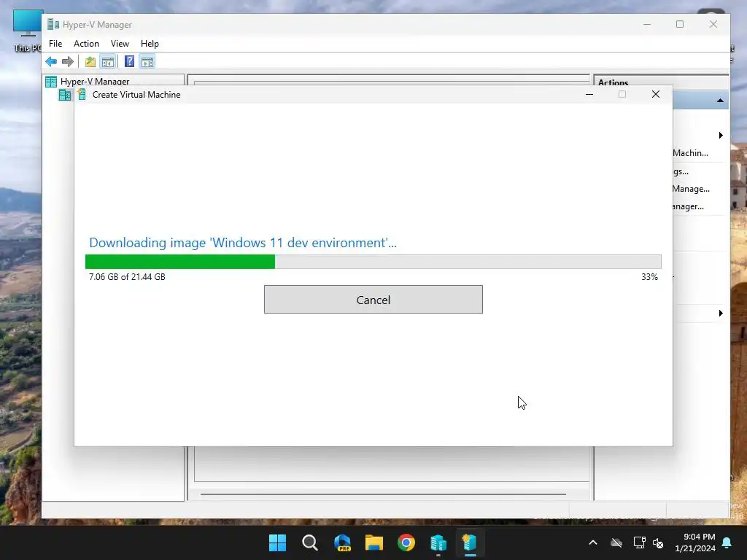Close the Create Virtual Machine dialog
Screen dimensions: 747x560
(656, 94)
